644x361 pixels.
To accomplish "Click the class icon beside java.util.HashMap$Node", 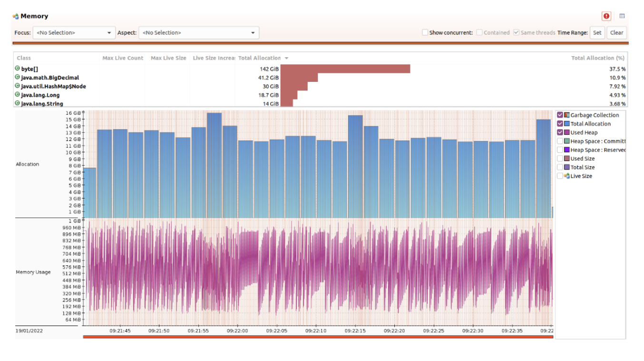I will click(x=18, y=86).
